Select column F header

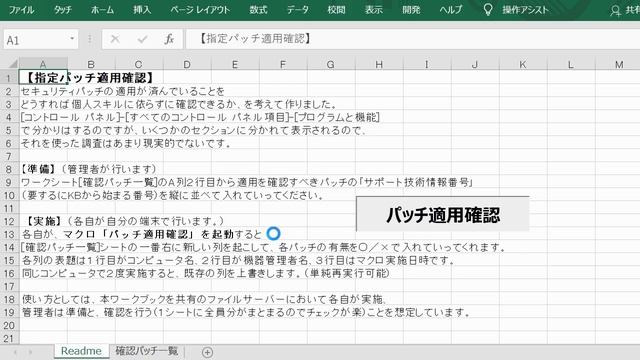[x=283, y=64]
